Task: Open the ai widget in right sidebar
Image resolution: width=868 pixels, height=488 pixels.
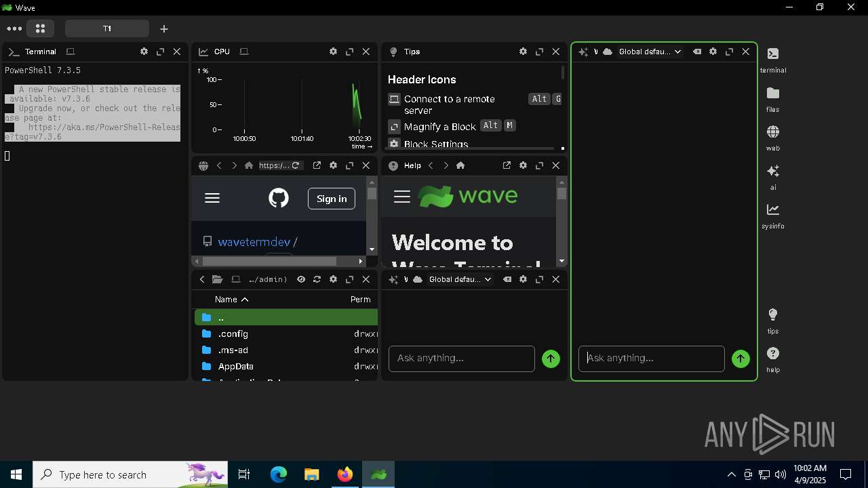Action: tap(773, 177)
